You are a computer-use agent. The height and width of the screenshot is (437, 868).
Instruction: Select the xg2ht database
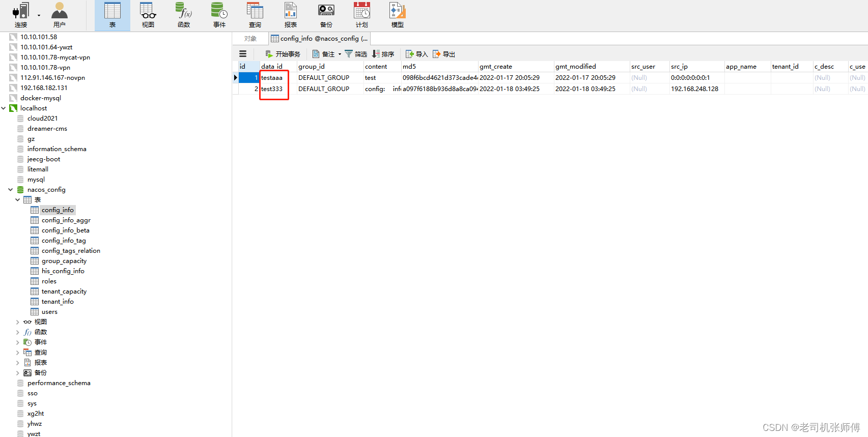36,413
